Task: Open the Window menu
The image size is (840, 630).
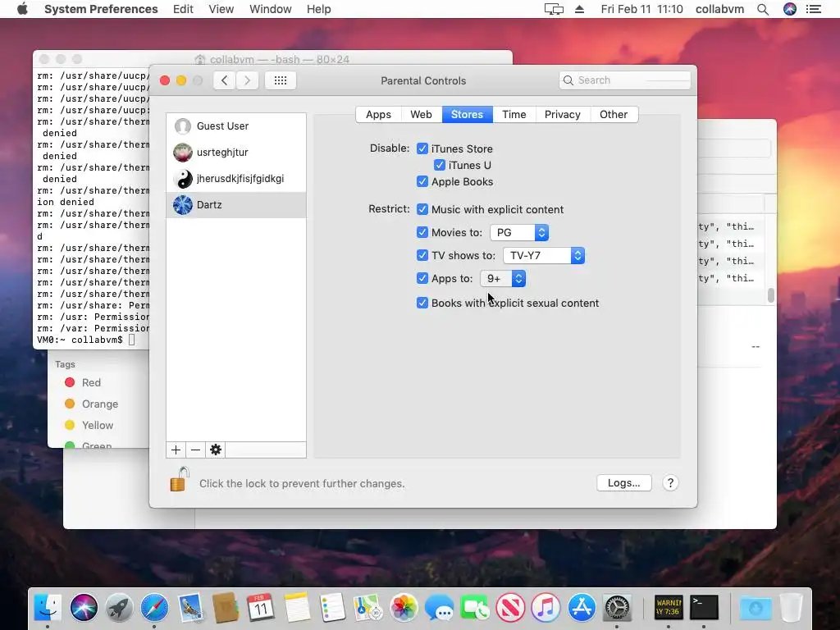Action: click(x=270, y=9)
